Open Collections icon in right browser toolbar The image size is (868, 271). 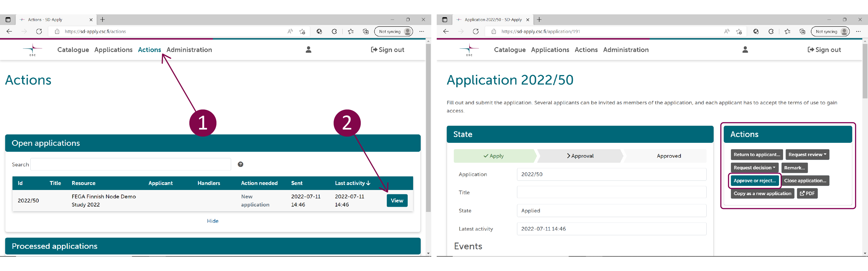(x=802, y=32)
